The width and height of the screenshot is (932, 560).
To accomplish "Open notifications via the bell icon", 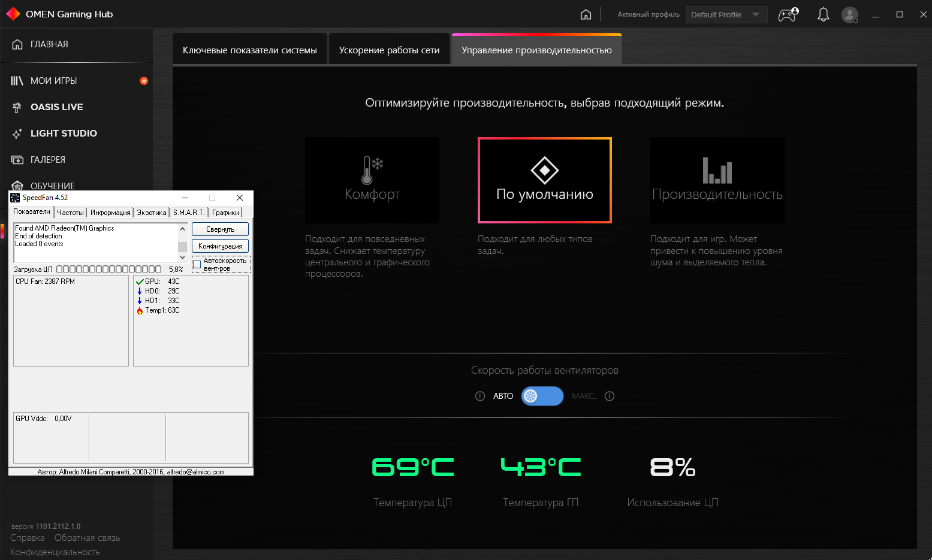I will tap(823, 14).
